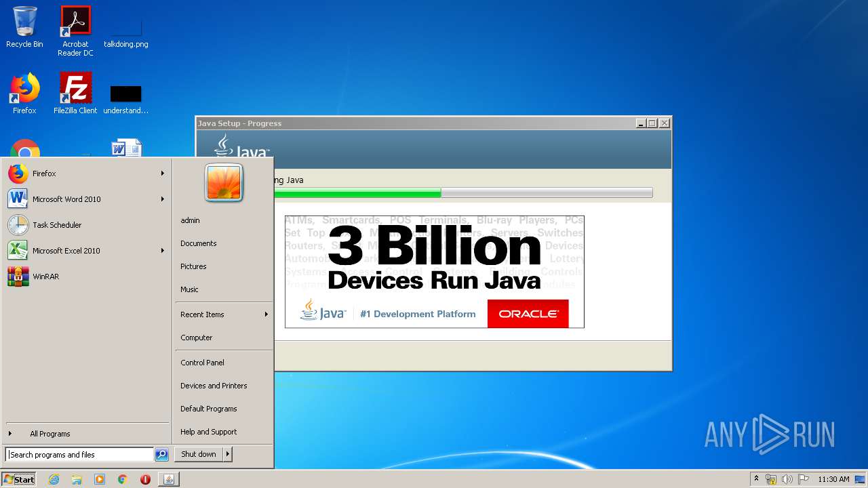This screenshot has height=488, width=868.
Task: Click the Windows Start button
Action: pos(19,479)
